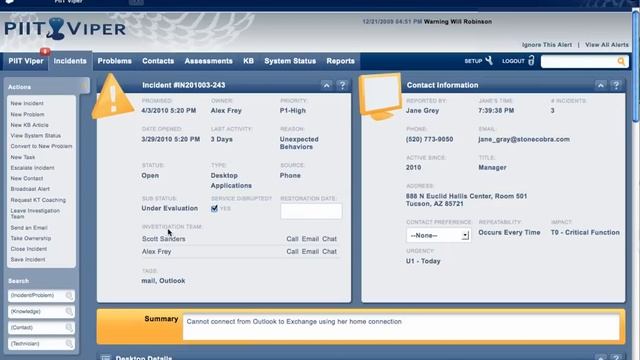Open the Setup wrench icon
The width and height of the screenshot is (640, 360).
pos(489,61)
